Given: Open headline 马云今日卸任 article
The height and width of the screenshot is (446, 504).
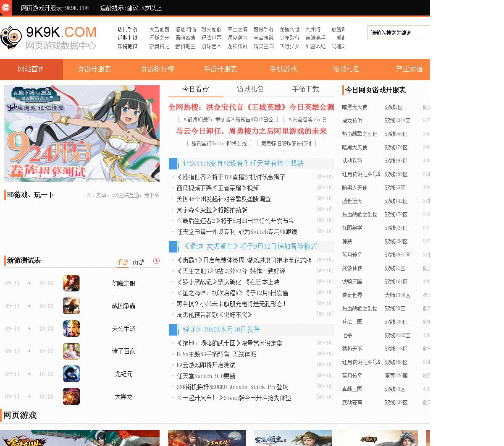Looking at the screenshot, I should (x=251, y=131).
